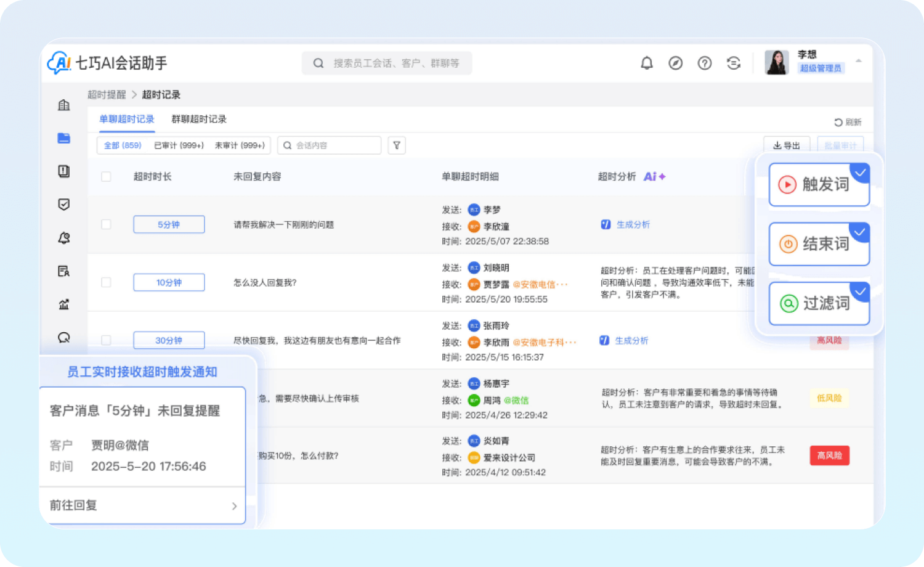Open the compass navigation icon
Viewport: 924px width, 567px height.
pos(676,63)
